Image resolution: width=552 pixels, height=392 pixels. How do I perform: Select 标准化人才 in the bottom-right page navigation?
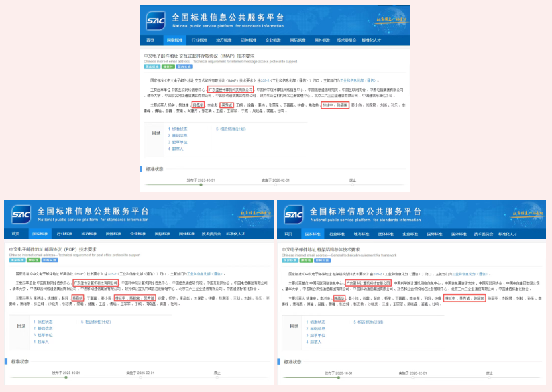(x=508, y=234)
